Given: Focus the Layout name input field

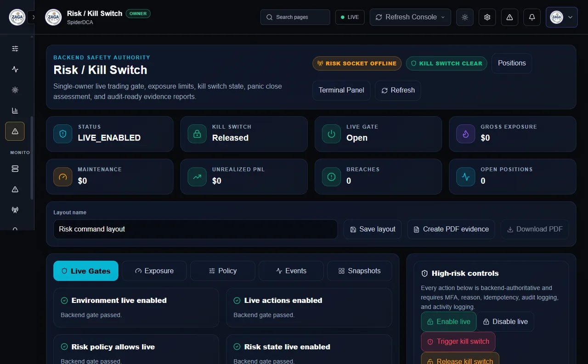Looking at the screenshot, I should tap(196, 229).
